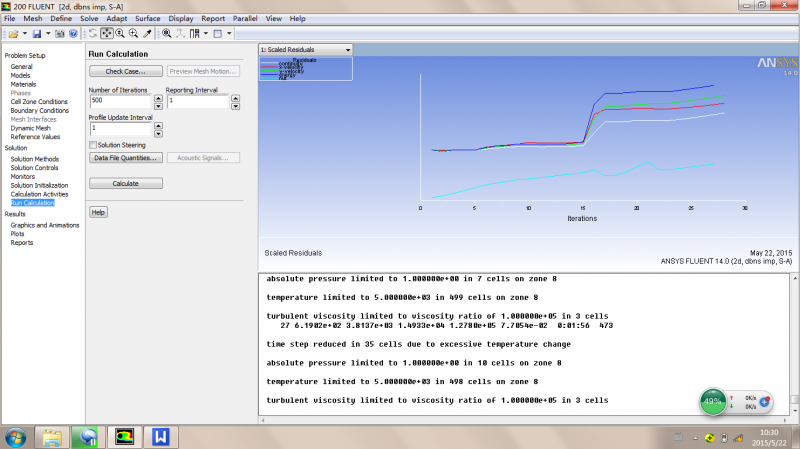Click the Reporting Interval input field

pos(197,102)
